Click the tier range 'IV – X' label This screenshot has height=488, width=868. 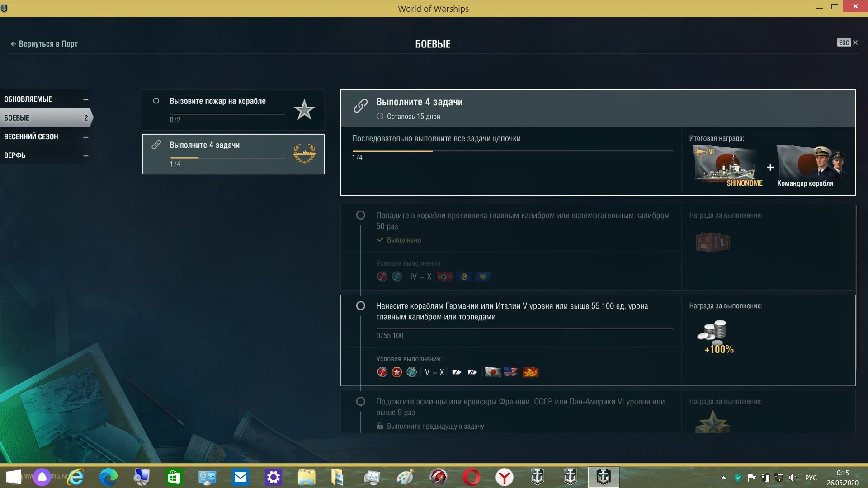tap(421, 276)
